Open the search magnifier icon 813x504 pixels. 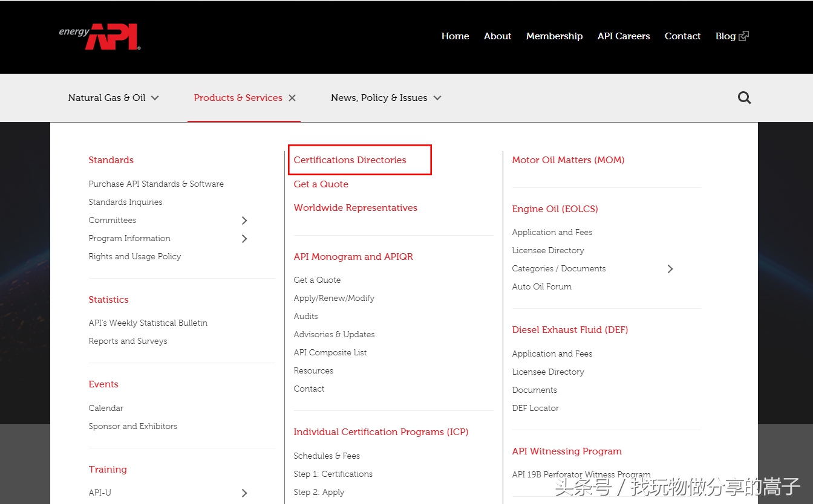[x=745, y=98]
